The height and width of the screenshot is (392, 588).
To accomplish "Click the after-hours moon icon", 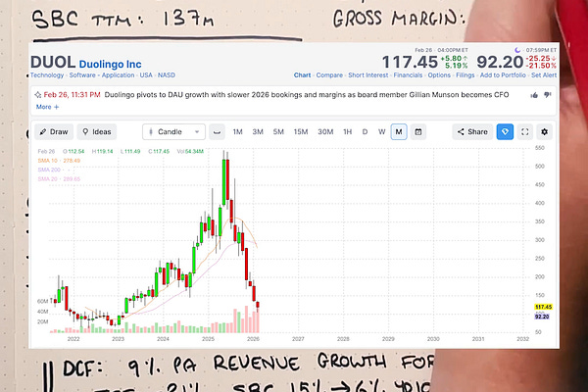I will (x=517, y=50).
